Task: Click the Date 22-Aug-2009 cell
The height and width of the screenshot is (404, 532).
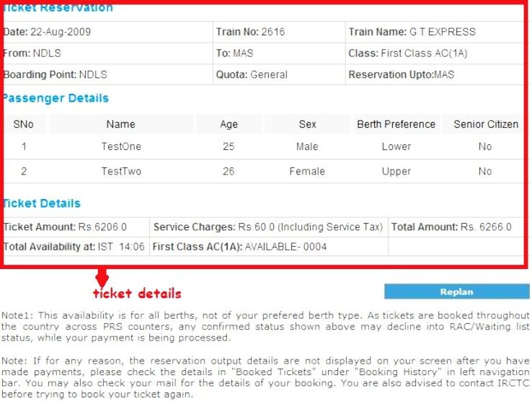Action: (x=48, y=32)
